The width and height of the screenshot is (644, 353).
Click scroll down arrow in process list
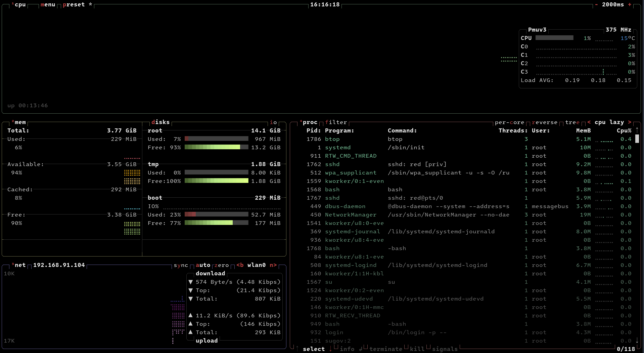tap(637, 340)
